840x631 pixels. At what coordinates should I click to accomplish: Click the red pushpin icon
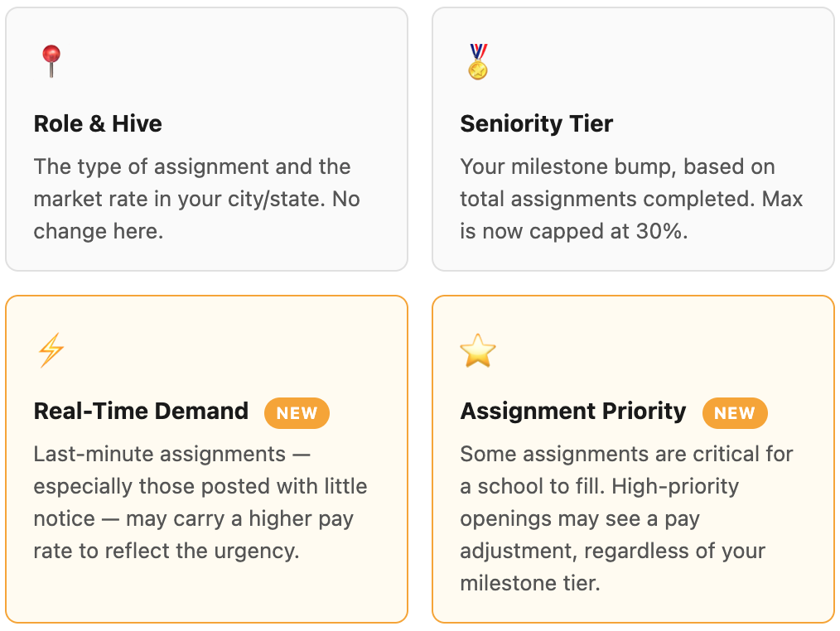[x=51, y=61]
